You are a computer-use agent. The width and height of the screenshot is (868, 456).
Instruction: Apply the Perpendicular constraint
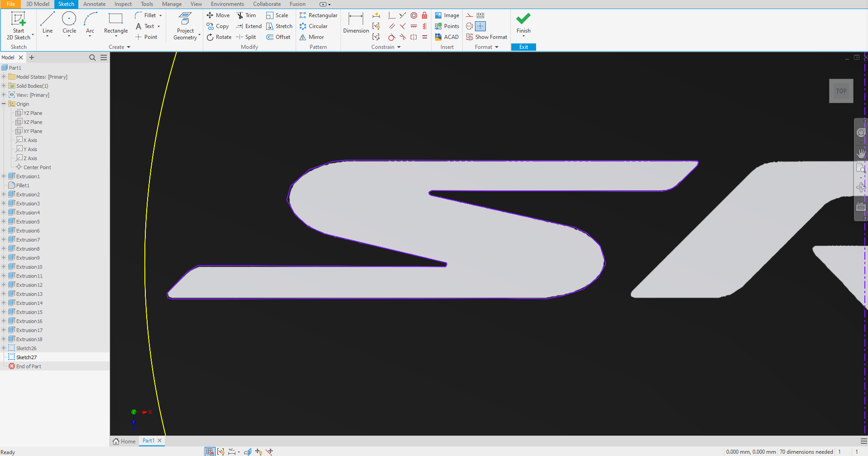tap(403, 26)
